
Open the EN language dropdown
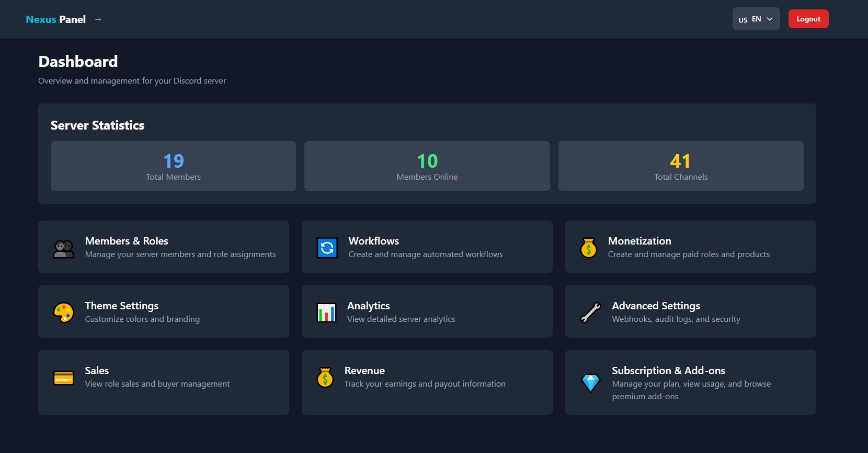756,19
